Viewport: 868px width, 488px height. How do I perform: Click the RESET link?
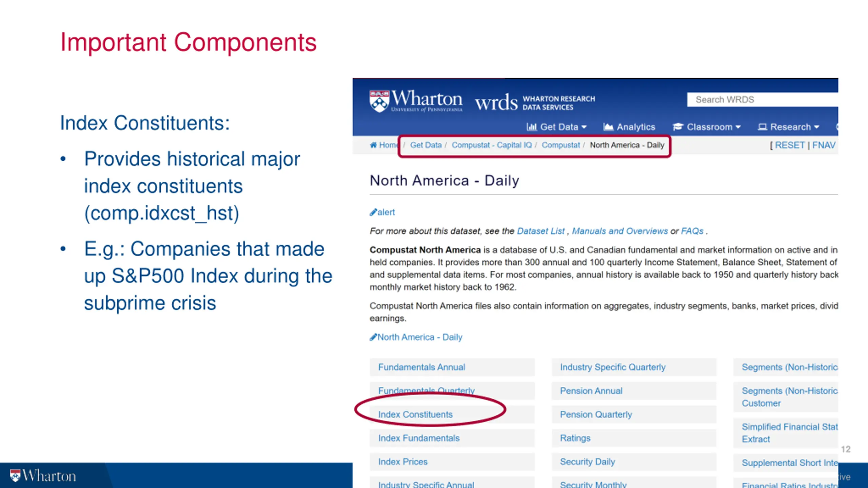click(x=790, y=145)
